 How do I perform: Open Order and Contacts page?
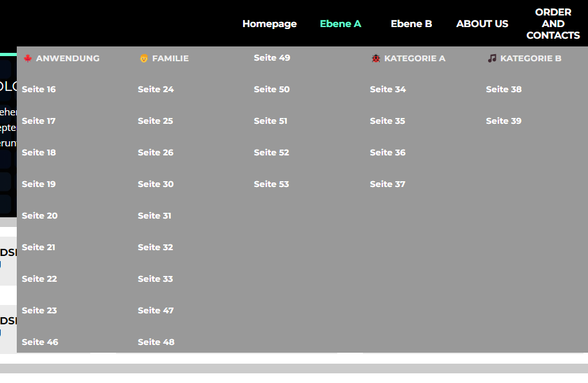(x=553, y=24)
